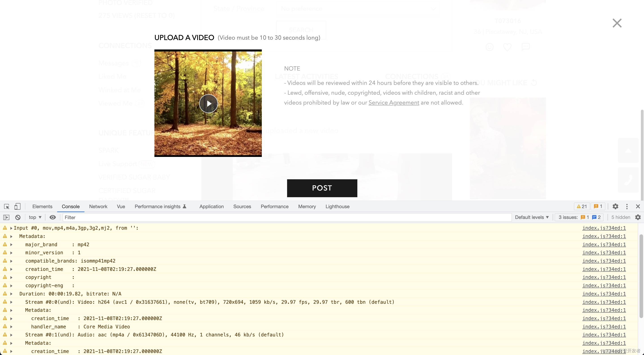
Task: Switch to the Elements tab
Action: (x=42, y=207)
